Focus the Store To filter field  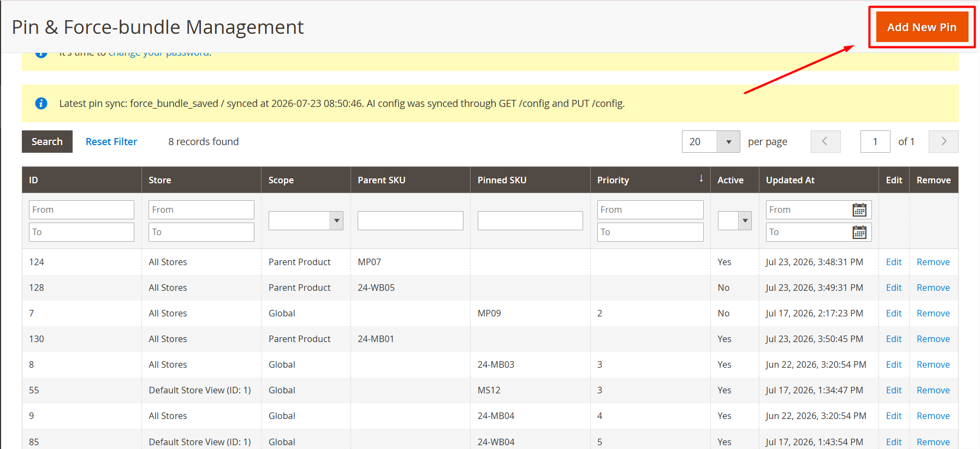[201, 232]
